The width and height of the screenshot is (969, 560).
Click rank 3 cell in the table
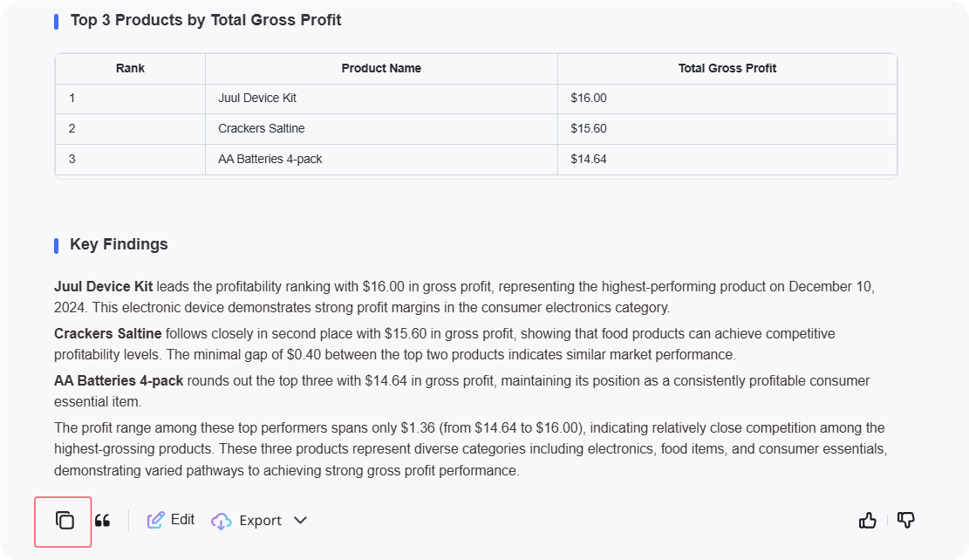click(x=72, y=159)
